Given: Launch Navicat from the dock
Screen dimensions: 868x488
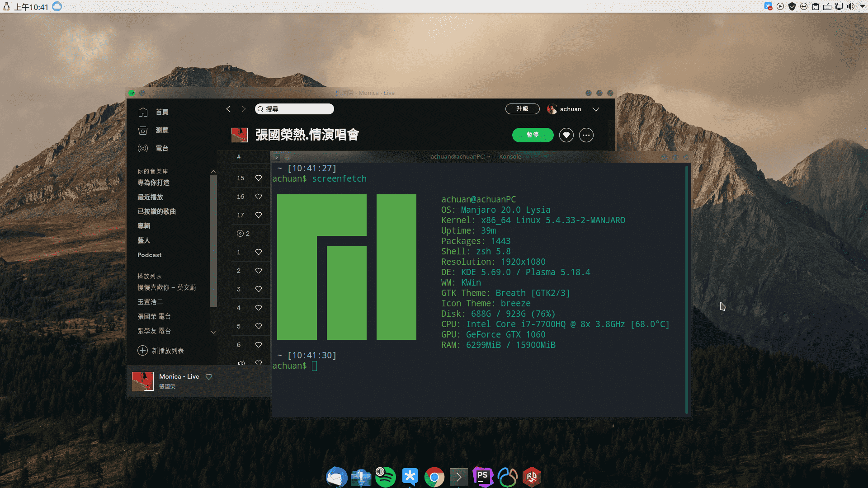Looking at the screenshot, I should click(x=507, y=477).
